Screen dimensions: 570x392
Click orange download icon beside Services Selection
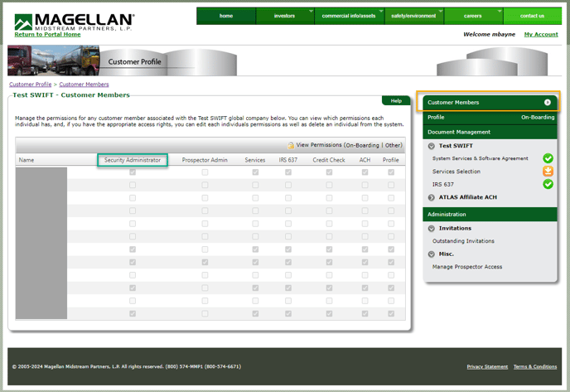click(548, 172)
